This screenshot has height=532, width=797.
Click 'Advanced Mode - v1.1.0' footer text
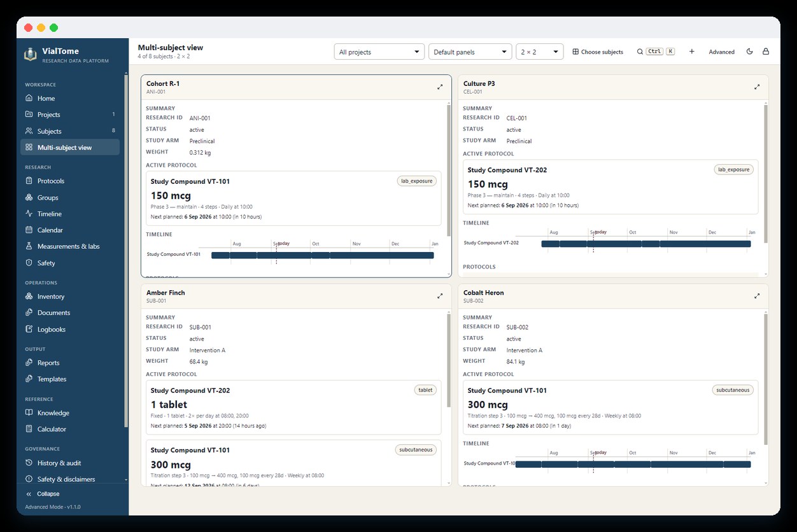coord(52,507)
